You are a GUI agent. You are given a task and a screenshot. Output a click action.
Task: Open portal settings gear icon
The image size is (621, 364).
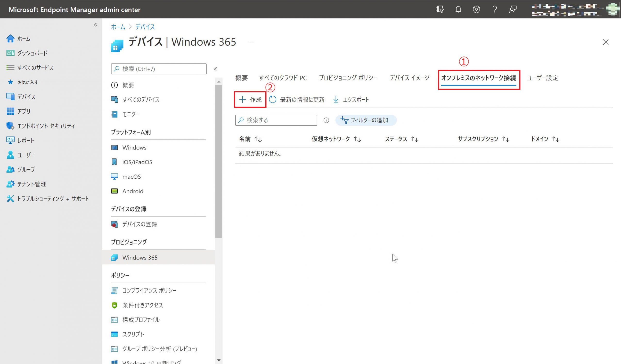pos(476,9)
